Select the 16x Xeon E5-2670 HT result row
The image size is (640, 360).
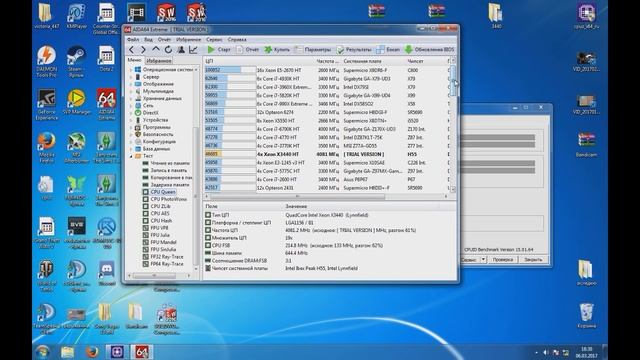pyautogui.click(x=327, y=70)
